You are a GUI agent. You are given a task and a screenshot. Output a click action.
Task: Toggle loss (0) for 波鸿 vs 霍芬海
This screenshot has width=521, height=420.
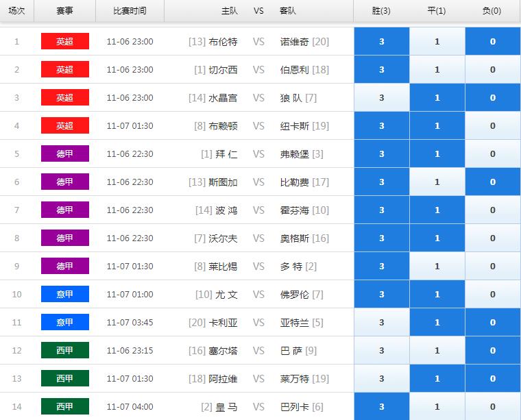tap(493, 210)
